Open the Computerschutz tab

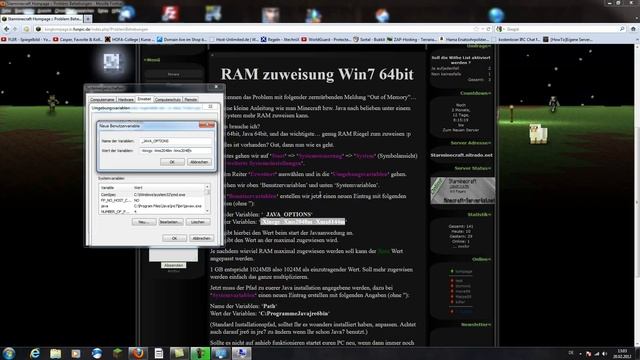point(168,99)
